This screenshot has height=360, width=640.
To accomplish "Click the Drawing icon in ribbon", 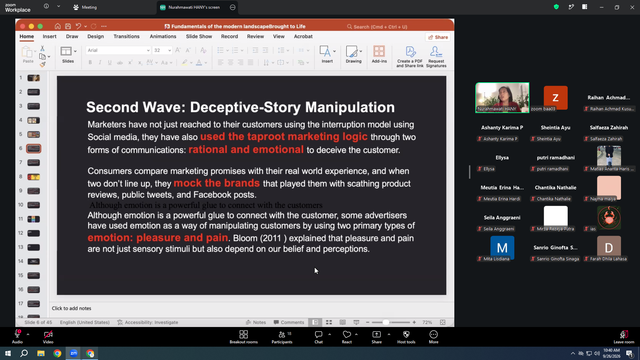I will click(351, 51).
